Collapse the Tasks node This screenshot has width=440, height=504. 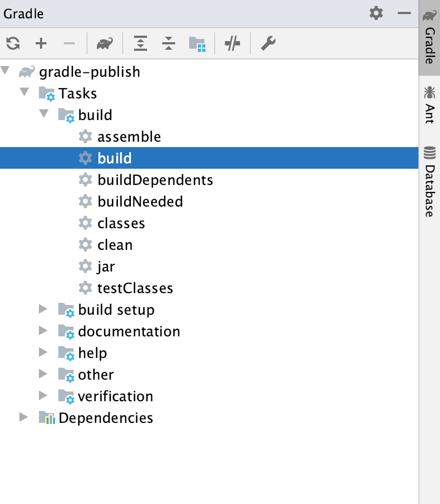24,92
